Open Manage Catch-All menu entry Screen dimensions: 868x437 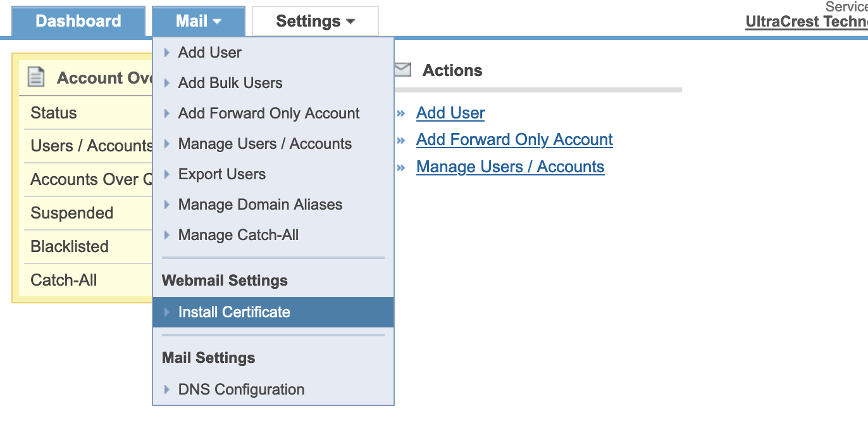pyautogui.click(x=273, y=235)
